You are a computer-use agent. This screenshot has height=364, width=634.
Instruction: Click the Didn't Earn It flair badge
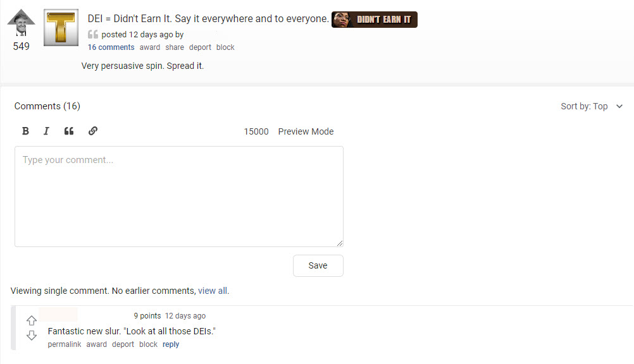tap(375, 20)
